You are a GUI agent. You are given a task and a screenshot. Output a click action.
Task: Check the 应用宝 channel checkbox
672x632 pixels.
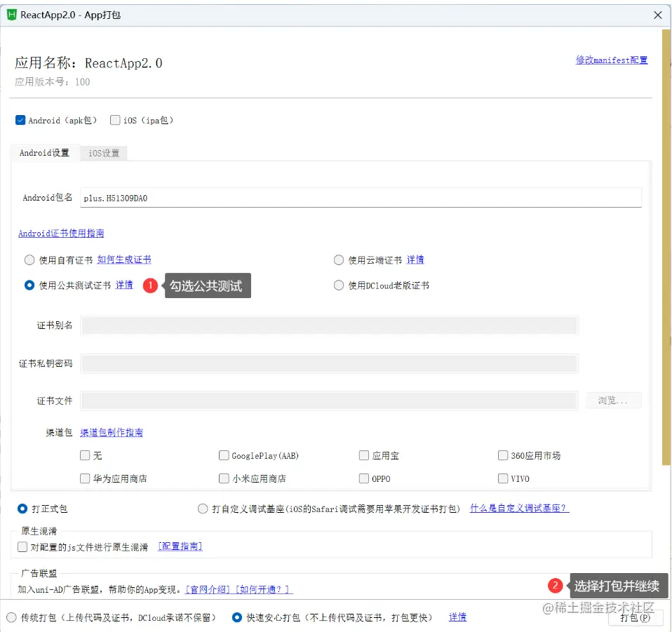(364, 455)
